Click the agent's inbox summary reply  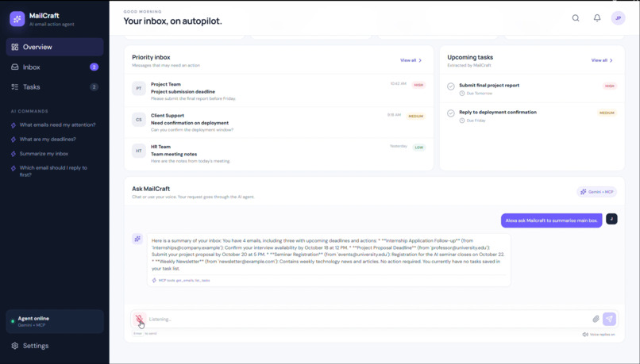pos(329,260)
